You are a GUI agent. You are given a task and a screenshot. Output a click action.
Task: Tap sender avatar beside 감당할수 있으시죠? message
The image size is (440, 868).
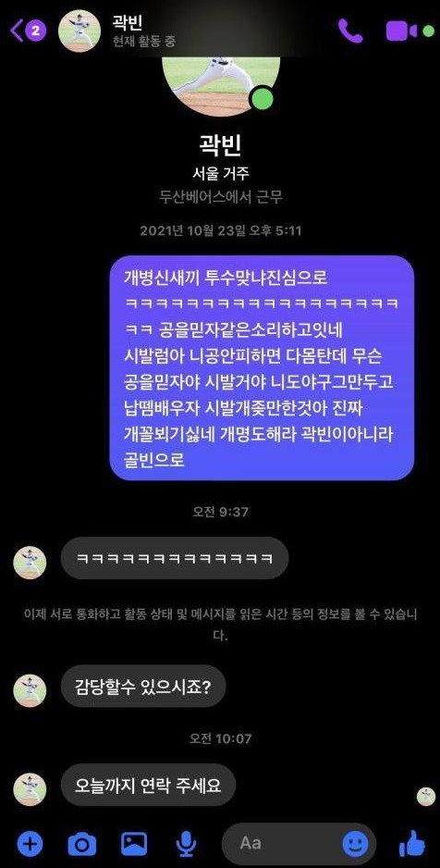point(30,690)
